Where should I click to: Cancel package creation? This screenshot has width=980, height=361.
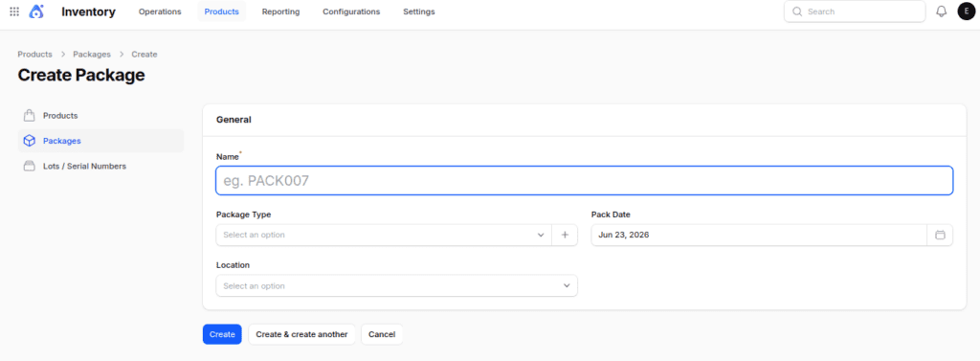382,334
